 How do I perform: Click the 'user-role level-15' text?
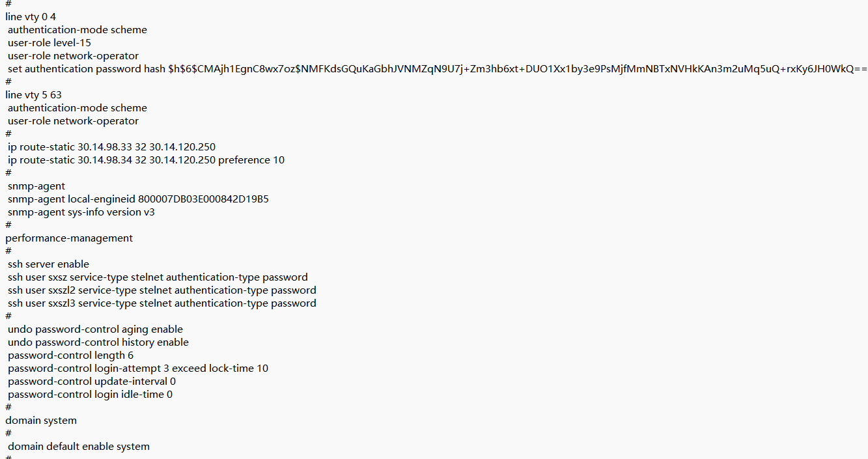click(x=49, y=42)
